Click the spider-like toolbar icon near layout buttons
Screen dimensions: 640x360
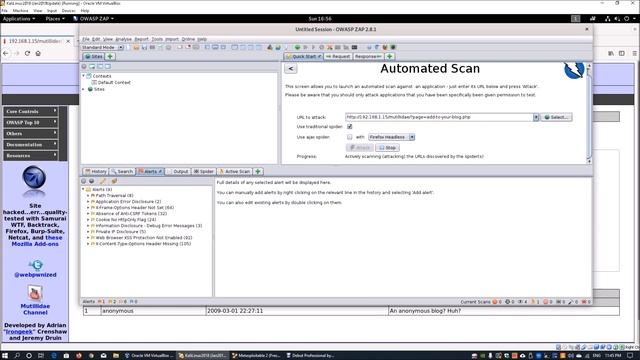pos(269,47)
